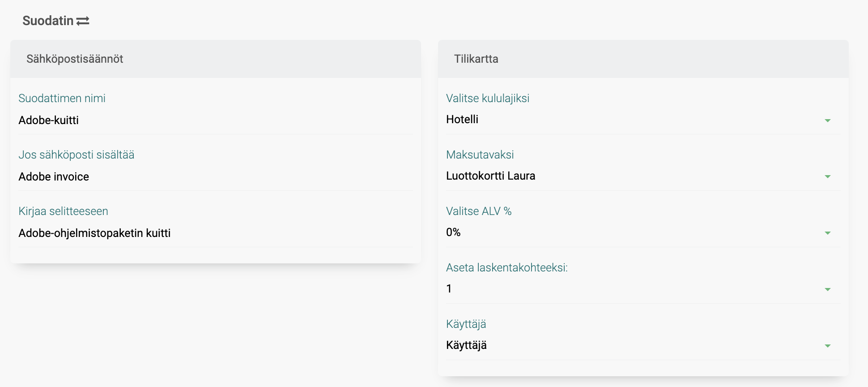This screenshot has height=387, width=868.
Task: Open the Valitse ALV % dropdown value
Action: point(626,232)
